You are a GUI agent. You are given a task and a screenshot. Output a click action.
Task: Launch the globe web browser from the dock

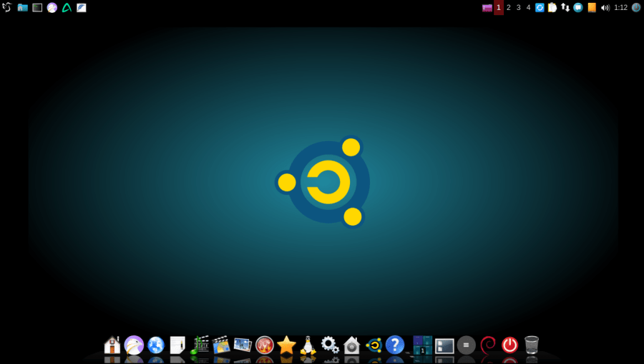click(x=156, y=345)
